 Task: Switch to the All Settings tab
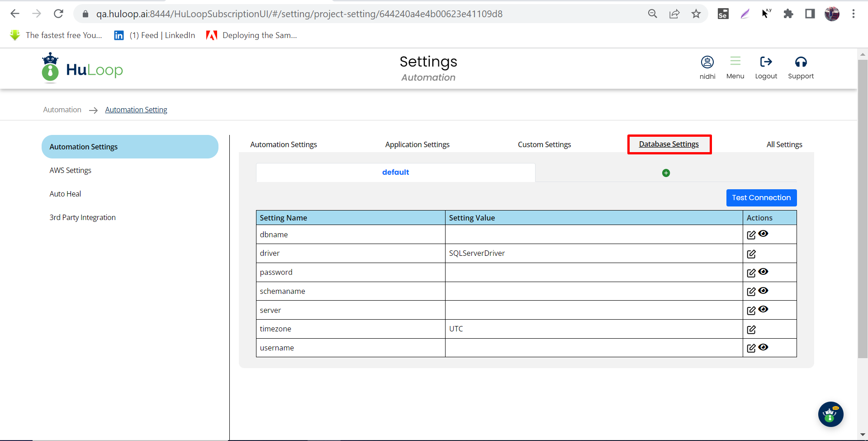click(784, 144)
